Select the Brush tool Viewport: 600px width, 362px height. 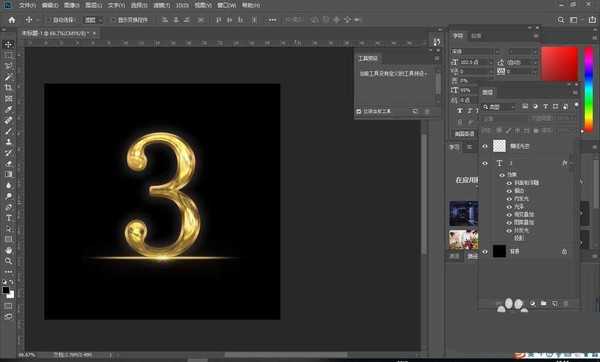pyautogui.click(x=8, y=131)
